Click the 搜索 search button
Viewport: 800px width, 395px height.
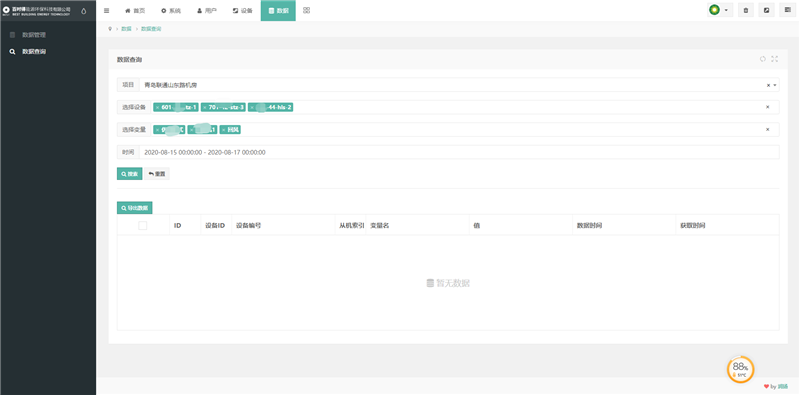(x=130, y=174)
